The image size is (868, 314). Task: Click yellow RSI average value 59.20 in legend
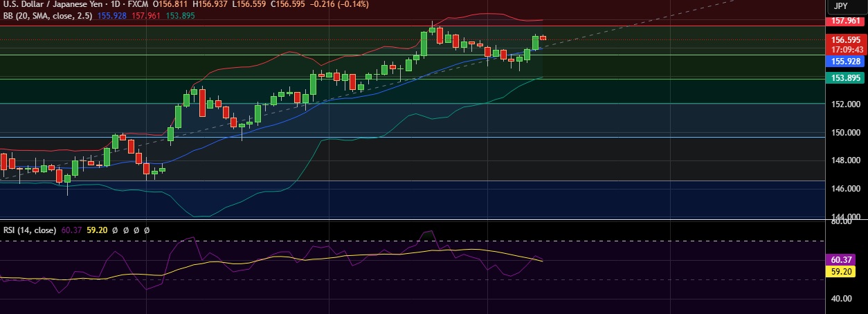[96, 230]
